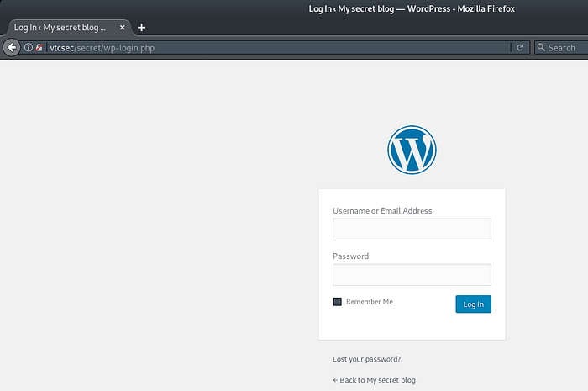The image size is (588, 391).
Task: Open a new tab with the plus icon
Action: [x=141, y=27]
